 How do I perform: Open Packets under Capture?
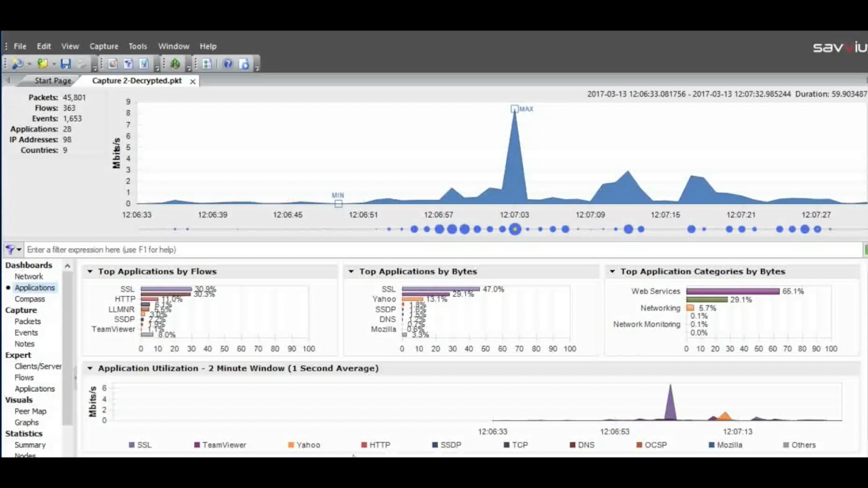(x=28, y=321)
